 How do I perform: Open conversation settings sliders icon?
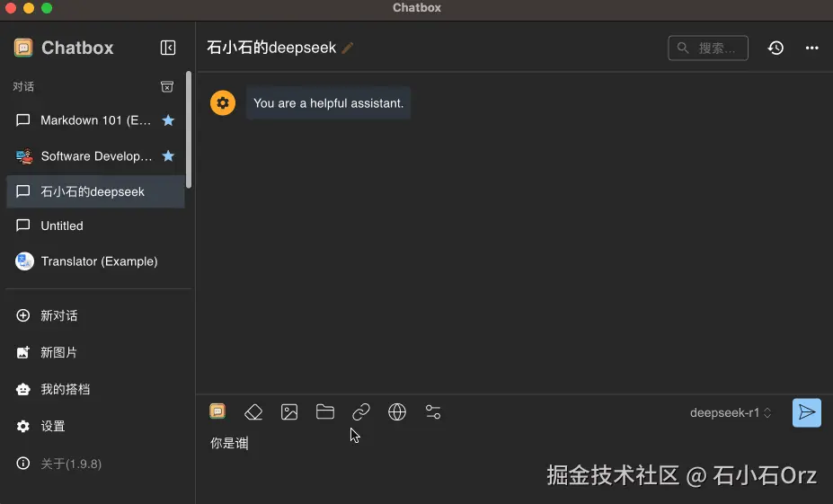point(433,412)
